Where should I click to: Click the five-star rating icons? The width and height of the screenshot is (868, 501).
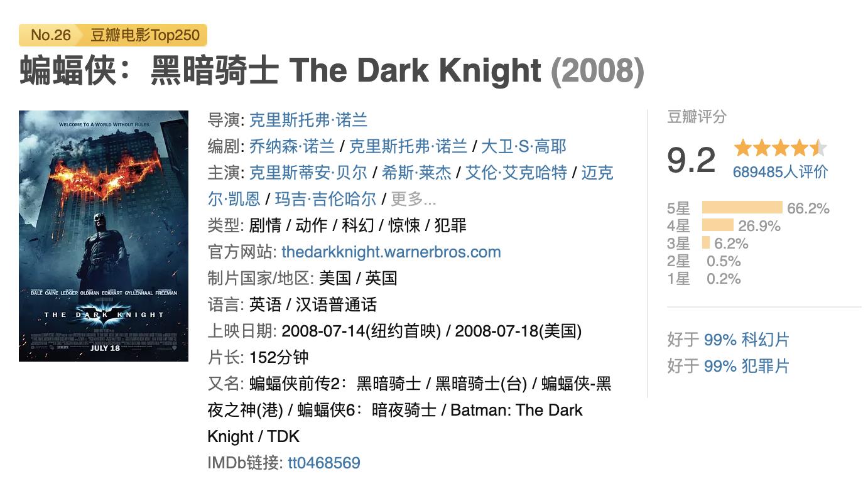(779, 149)
